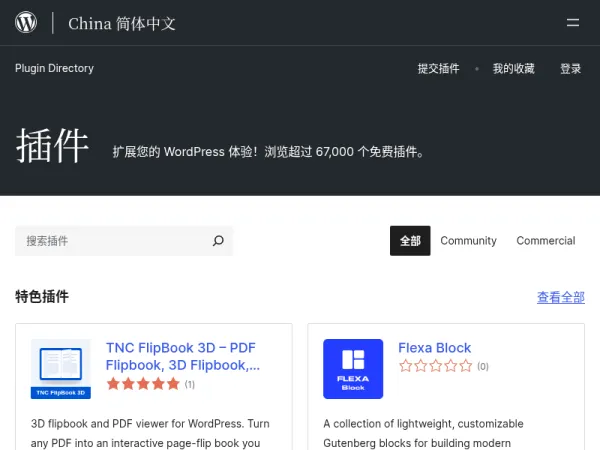The height and width of the screenshot is (450, 600).
Task: Click the Plugin Directory link
Action: tap(54, 68)
